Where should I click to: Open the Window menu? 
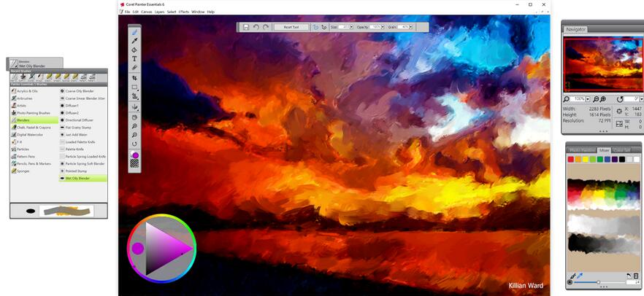198,12
